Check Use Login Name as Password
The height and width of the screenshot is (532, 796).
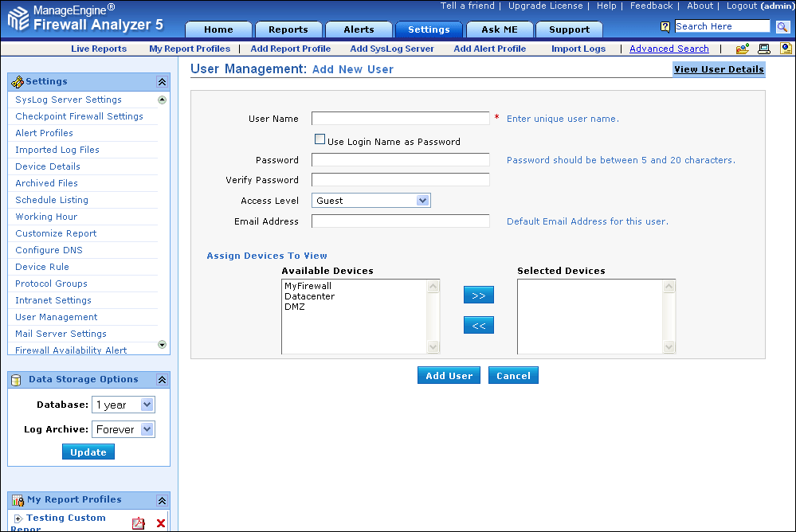pyautogui.click(x=320, y=139)
